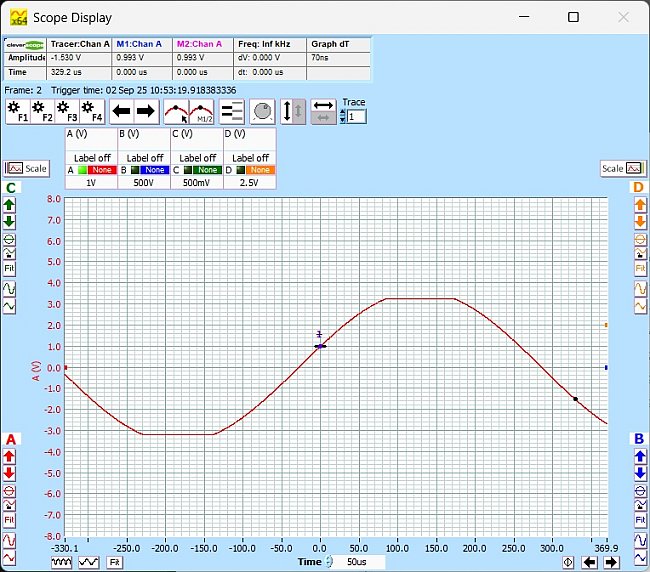Open channel B blue None dropdown
The image size is (650, 572).
[155, 170]
